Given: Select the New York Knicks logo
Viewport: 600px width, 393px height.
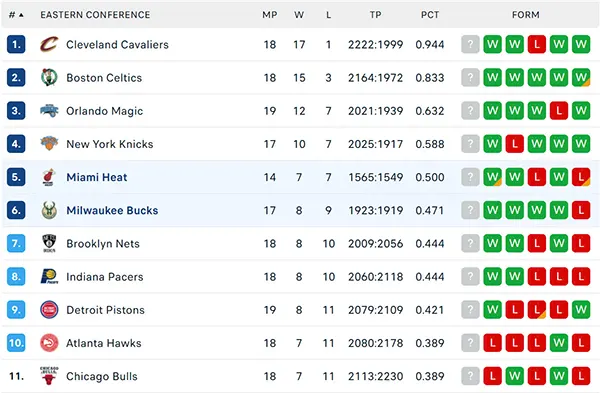Looking at the screenshot, I should pos(49,144).
